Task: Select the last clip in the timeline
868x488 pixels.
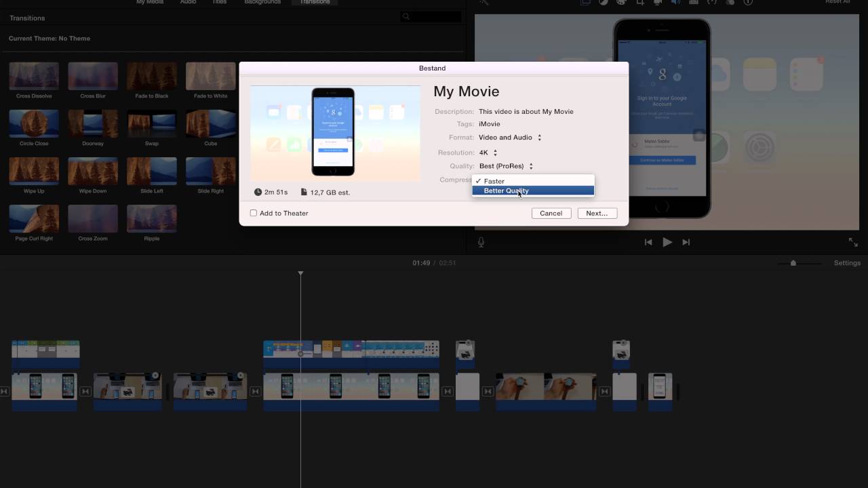Action: pos(660,391)
